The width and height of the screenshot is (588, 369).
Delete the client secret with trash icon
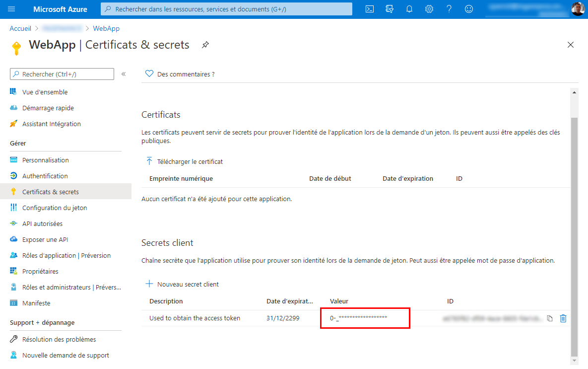563,318
